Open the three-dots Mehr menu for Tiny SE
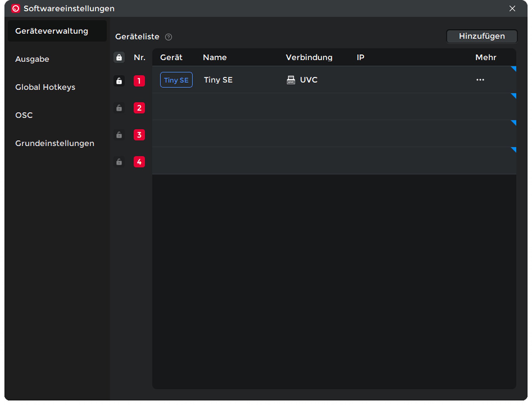The width and height of the screenshot is (532, 405). 480,80
